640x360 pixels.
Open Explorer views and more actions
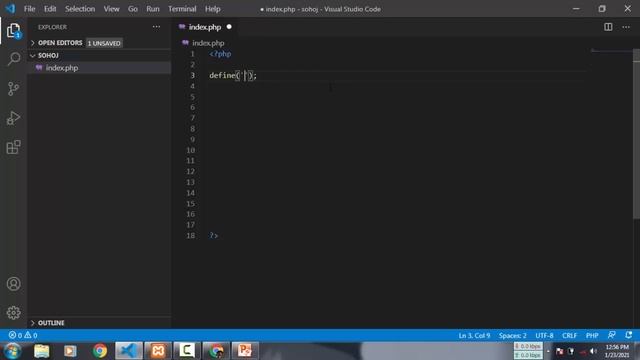tap(156, 27)
